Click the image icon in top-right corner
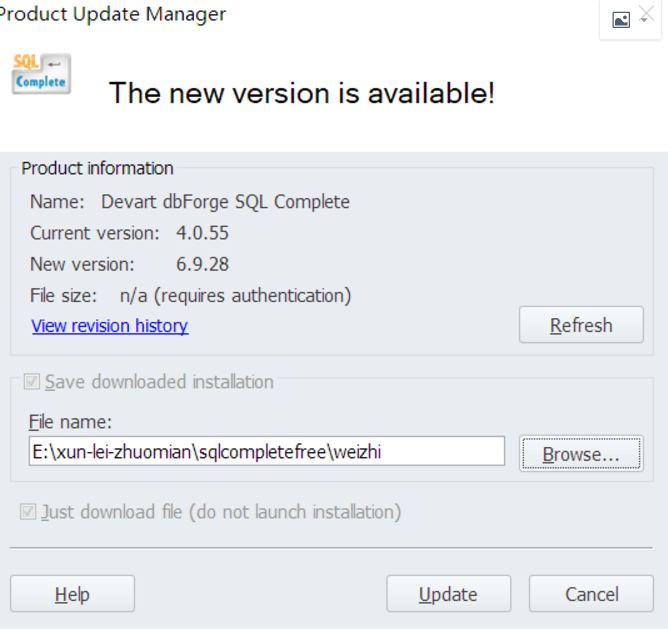The width and height of the screenshot is (668, 629). (x=621, y=20)
